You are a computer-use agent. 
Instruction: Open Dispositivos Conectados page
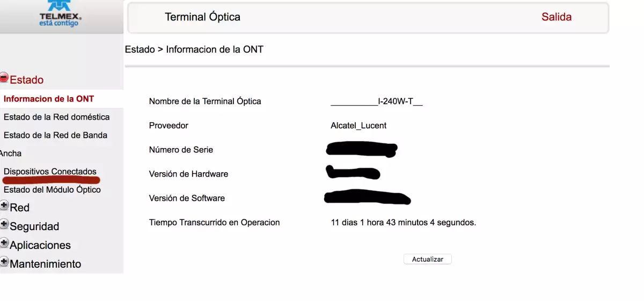coord(50,172)
